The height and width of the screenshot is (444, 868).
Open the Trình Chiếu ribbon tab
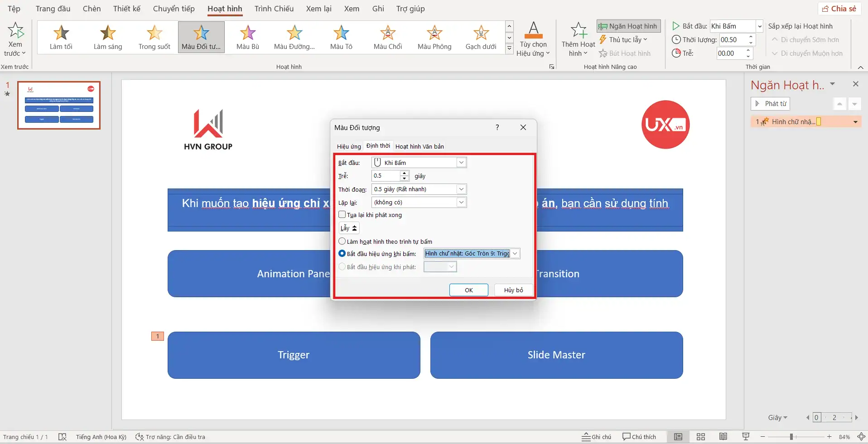(x=274, y=9)
